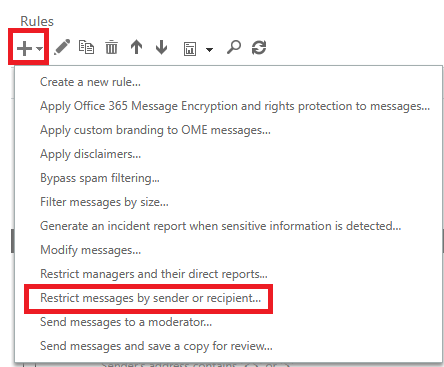Click the report generation icon
The height and width of the screenshot is (367, 444).
(190, 49)
